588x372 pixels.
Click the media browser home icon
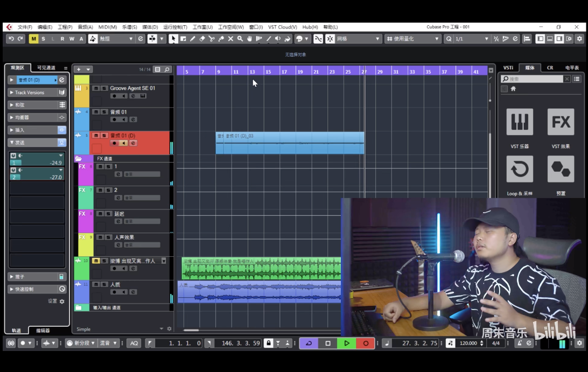tap(513, 89)
